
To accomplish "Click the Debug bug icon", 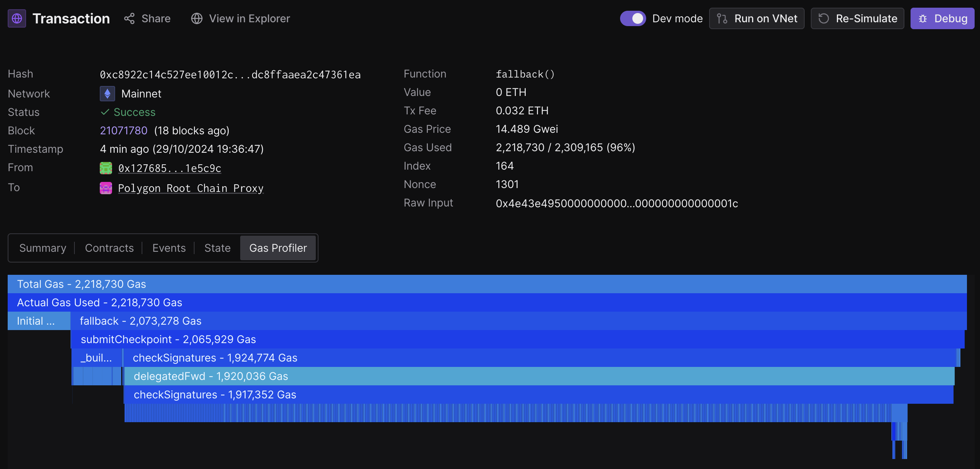I will point(923,18).
